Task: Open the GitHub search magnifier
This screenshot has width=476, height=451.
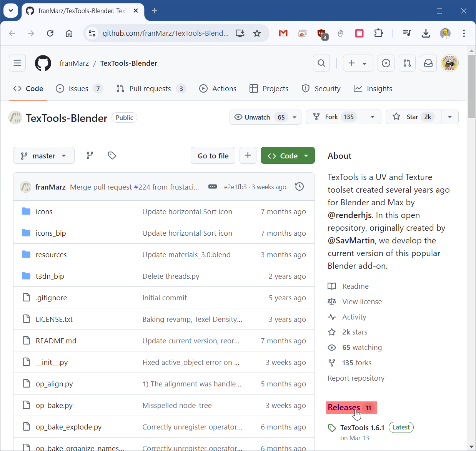Action: click(x=321, y=63)
